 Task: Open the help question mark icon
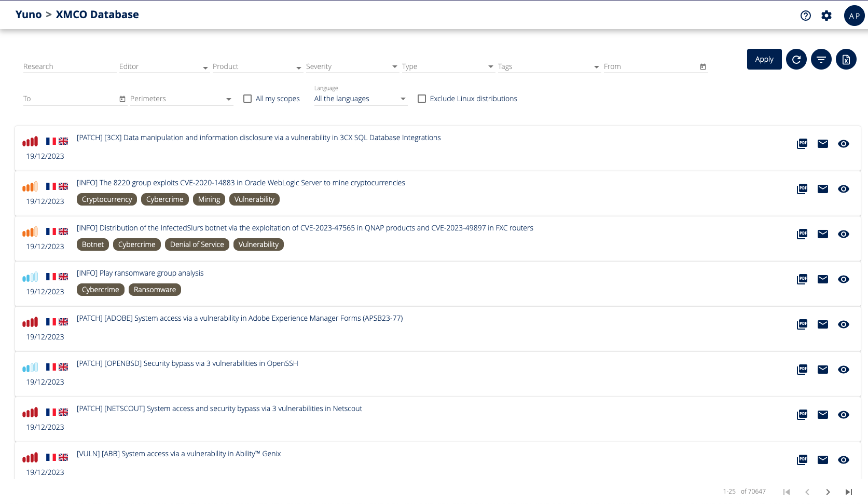(x=805, y=16)
